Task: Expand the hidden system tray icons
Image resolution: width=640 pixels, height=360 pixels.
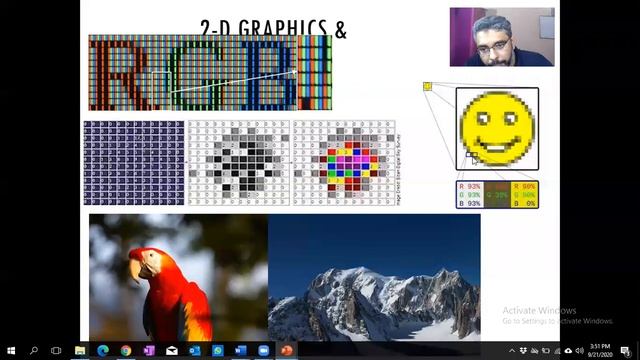Action: (512, 351)
